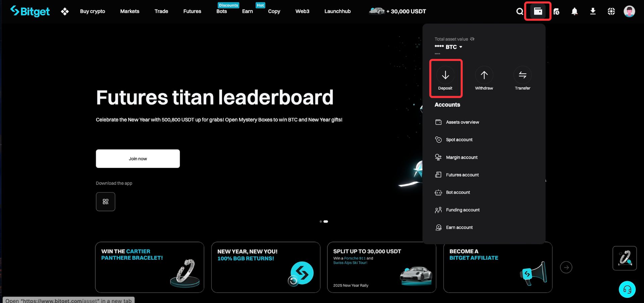
Task: Open the language globe icon
Action: 611,11
